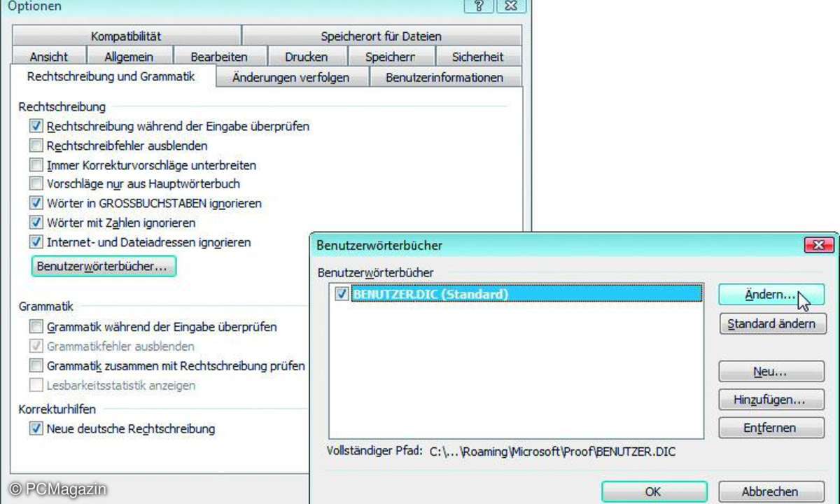
Task: Uncheck the BENUTZER.DIC dictionary checkbox
Action: pos(342,294)
